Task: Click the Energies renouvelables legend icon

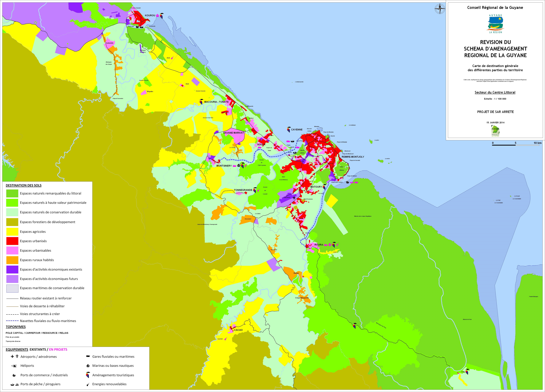Action: [x=88, y=384]
